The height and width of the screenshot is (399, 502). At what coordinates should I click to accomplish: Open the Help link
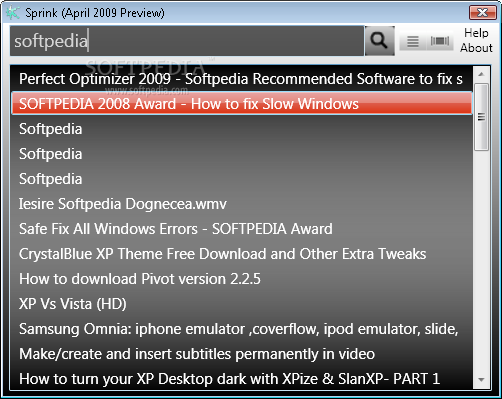pos(476,33)
